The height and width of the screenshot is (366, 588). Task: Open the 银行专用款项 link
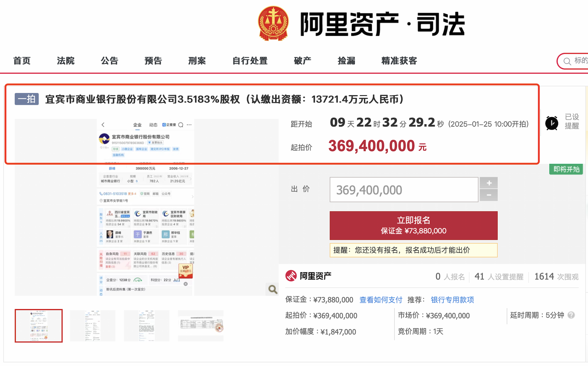tap(452, 300)
